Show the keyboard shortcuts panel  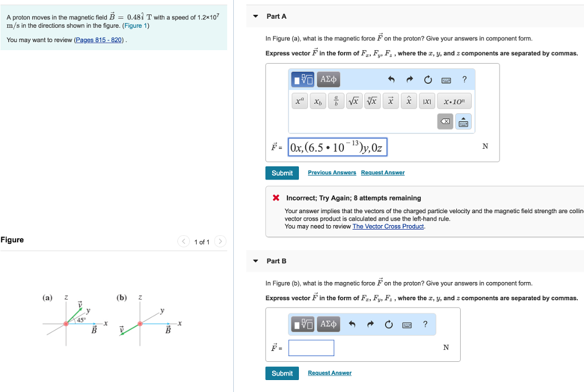point(447,79)
